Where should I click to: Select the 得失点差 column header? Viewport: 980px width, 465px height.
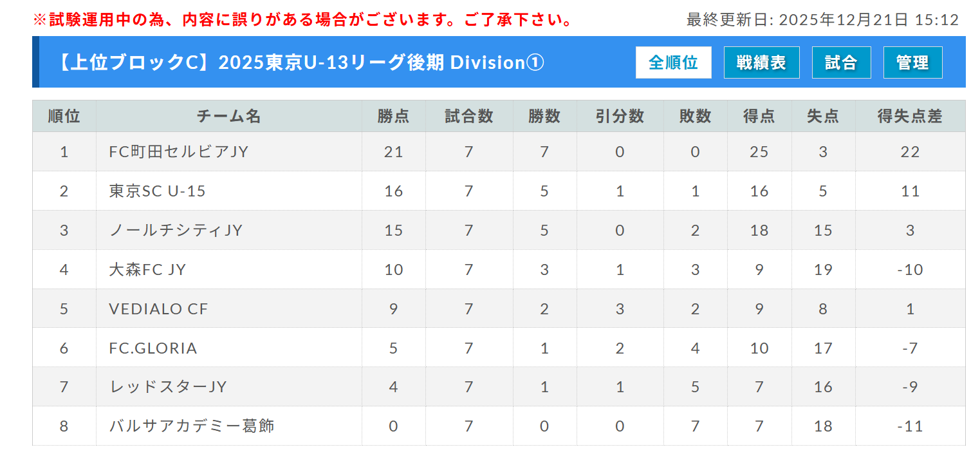[910, 116]
